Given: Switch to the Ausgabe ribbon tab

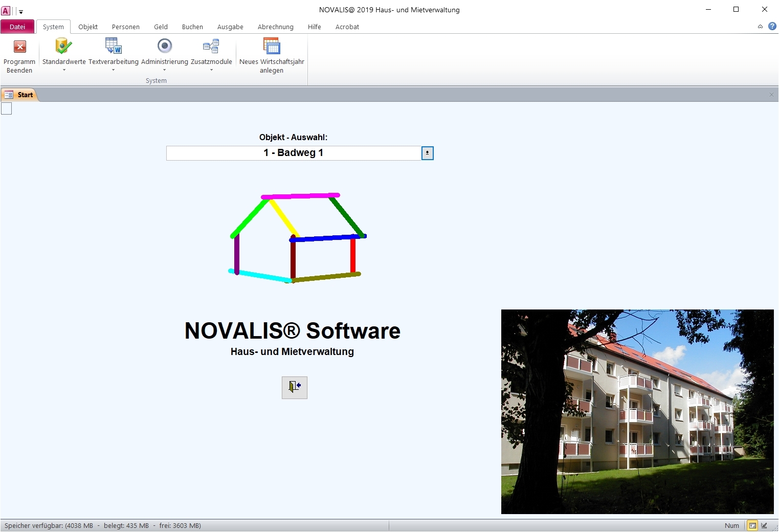Looking at the screenshot, I should tap(230, 27).
